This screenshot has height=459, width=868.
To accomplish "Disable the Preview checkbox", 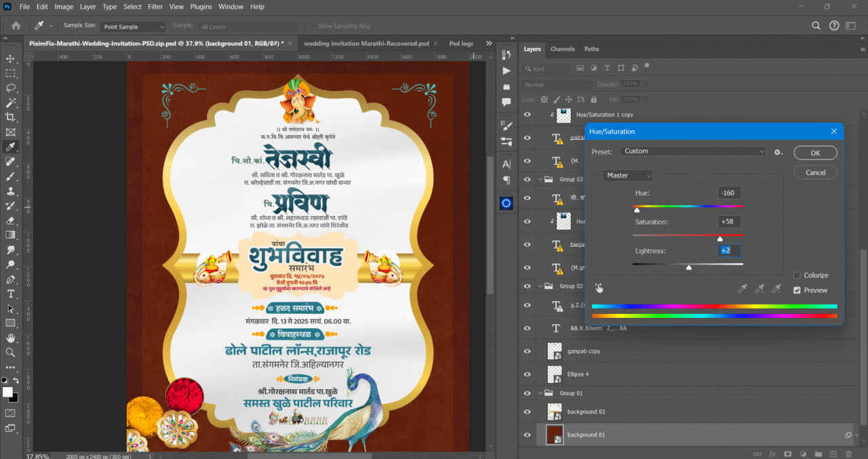I will click(x=798, y=290).
